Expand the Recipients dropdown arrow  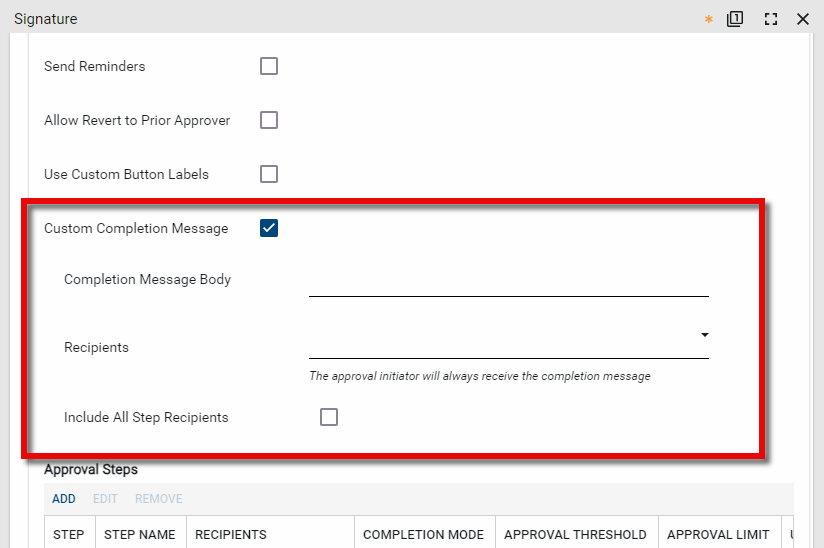pyautogui.click(x=704, y=335)
